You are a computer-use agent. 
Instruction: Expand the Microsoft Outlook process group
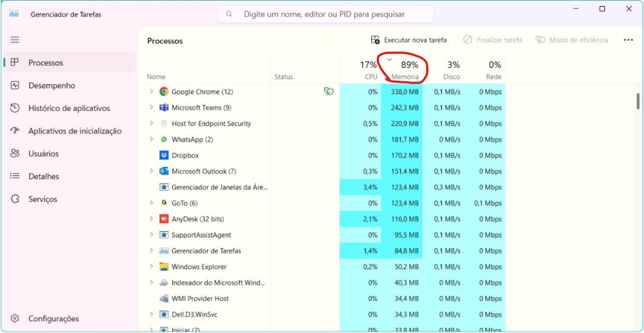(x=151, y=171)
